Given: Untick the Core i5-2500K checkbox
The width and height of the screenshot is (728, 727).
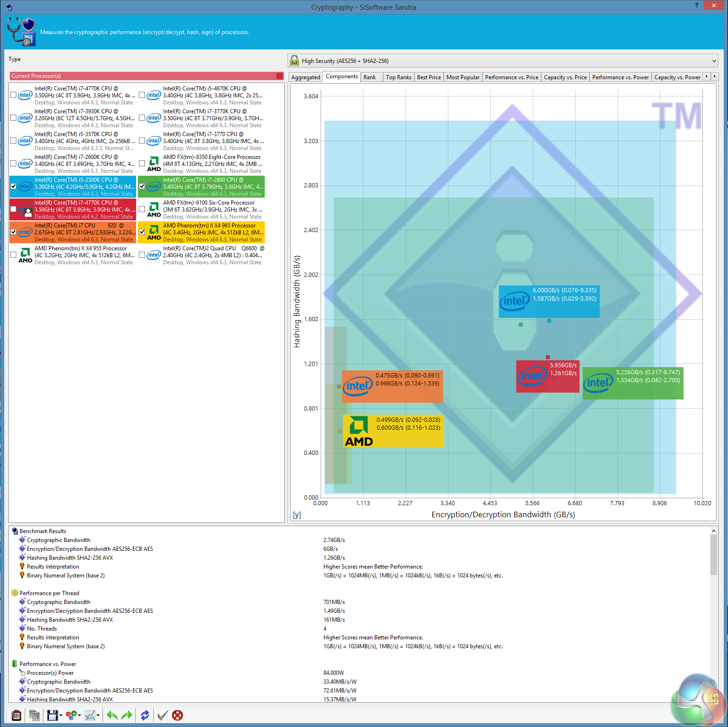Looking at the screenshot, I should click(14, 186).
